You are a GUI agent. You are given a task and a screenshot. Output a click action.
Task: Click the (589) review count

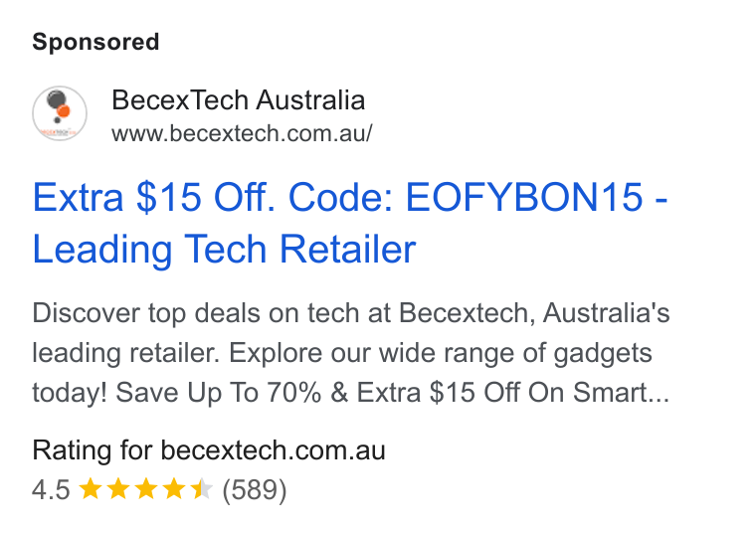(255, 490)
